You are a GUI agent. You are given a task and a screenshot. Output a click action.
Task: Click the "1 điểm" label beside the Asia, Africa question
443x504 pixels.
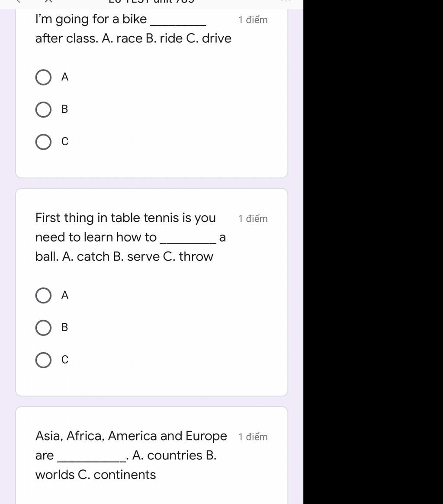(x=253, y=437)
